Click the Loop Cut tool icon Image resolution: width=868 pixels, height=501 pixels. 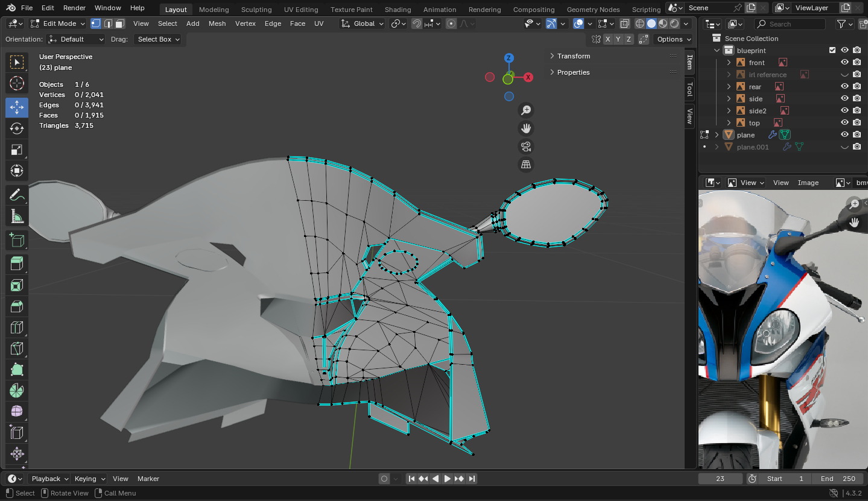(x=17, y=327)
